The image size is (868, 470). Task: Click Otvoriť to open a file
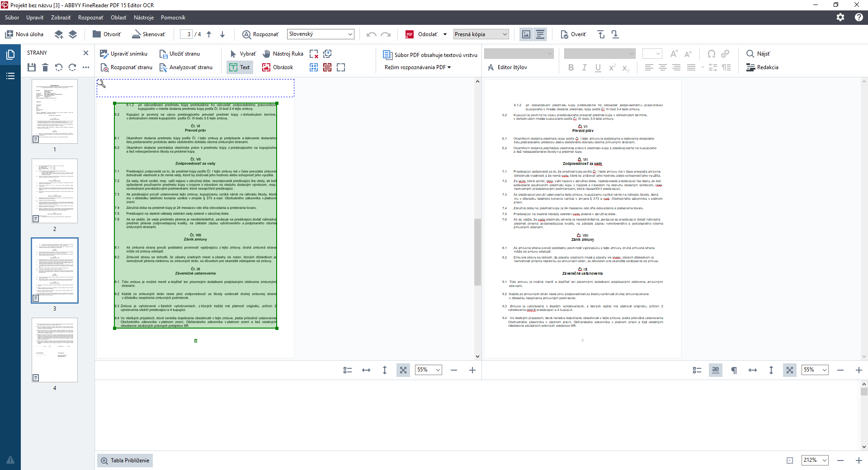tap(107, 34)
